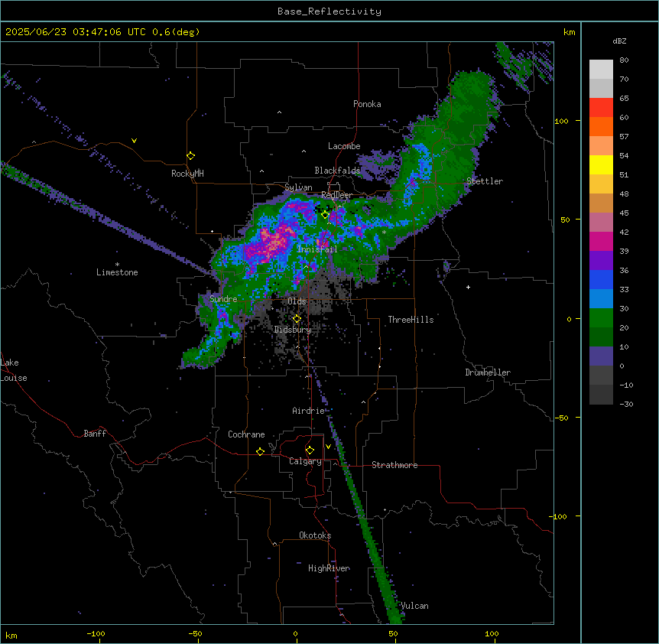This screenshot has width=659, height=644.
Task: Select the HighRiver city label
Action: 329,568
